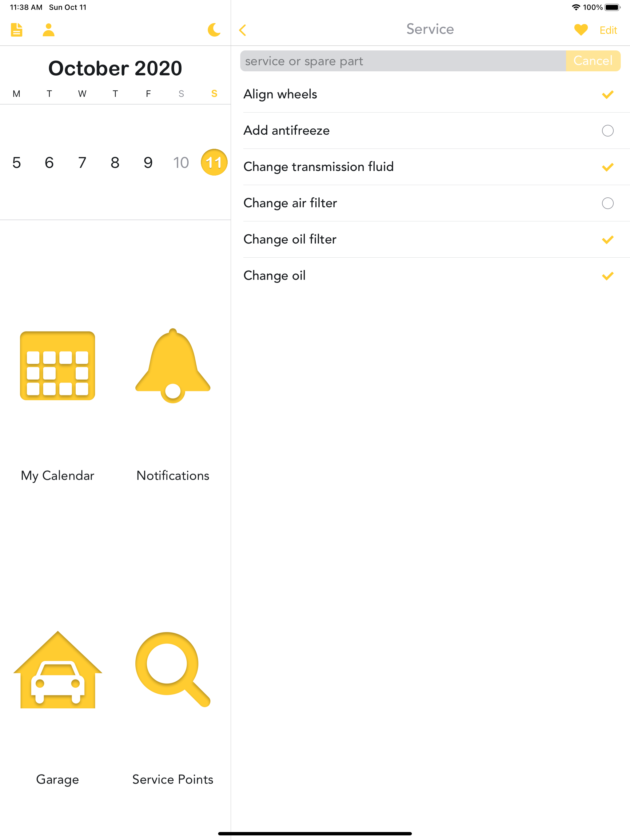Select October 10 in calendar
The image size is (630, 840).
point(181,163)
